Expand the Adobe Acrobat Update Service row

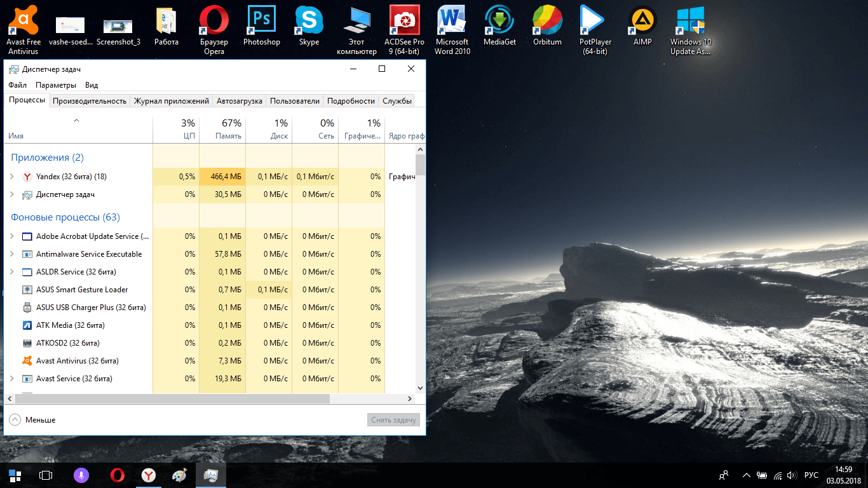12,236
